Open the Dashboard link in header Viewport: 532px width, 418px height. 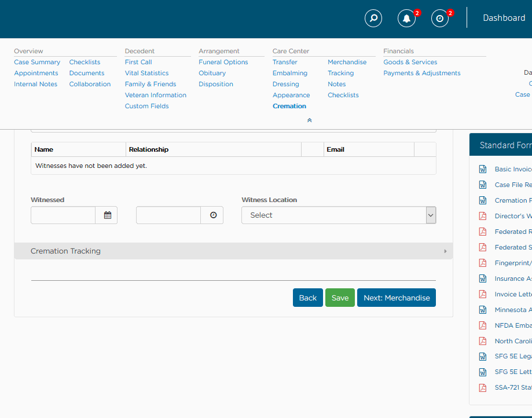point(504,18)
